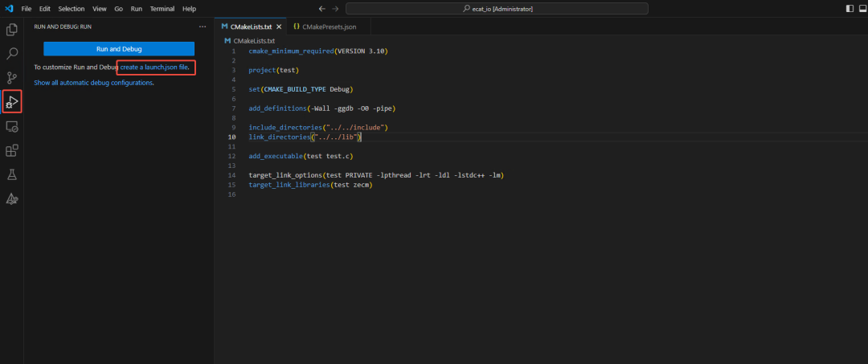Open the Edit menu
This screenshot has width=868, height=364.
pyautogui.click(x=45, y=9)
